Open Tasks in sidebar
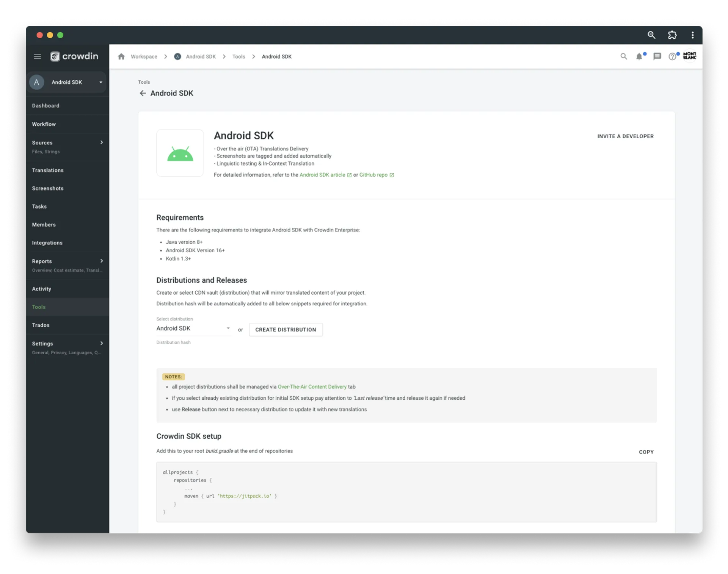 pos(67,206)
